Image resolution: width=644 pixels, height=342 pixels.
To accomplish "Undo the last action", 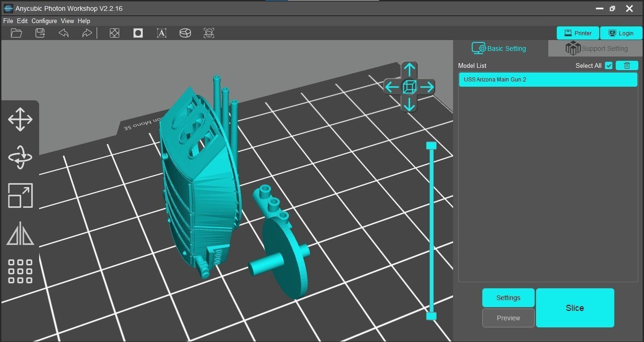I will pos(64,33).
